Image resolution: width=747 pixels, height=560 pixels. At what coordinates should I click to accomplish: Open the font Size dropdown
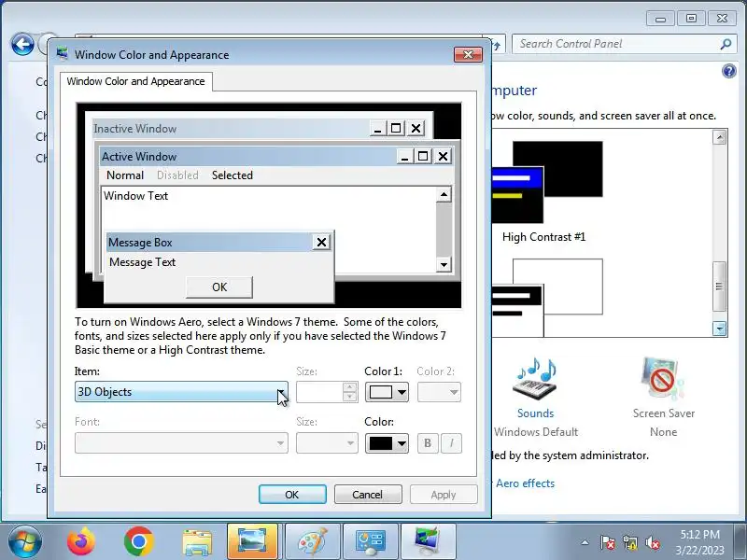click(327, 442)
